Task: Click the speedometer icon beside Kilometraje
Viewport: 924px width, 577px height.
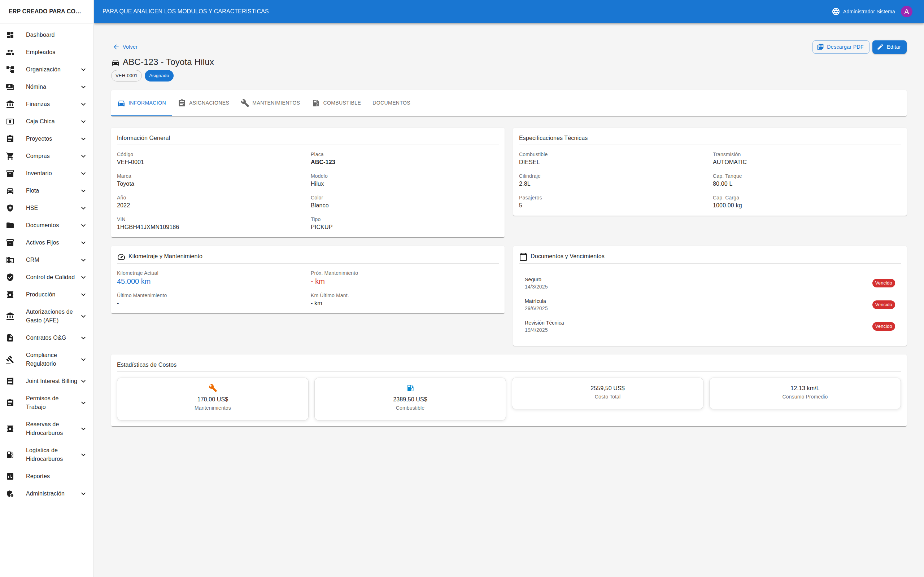Action: tap(121, 257)
